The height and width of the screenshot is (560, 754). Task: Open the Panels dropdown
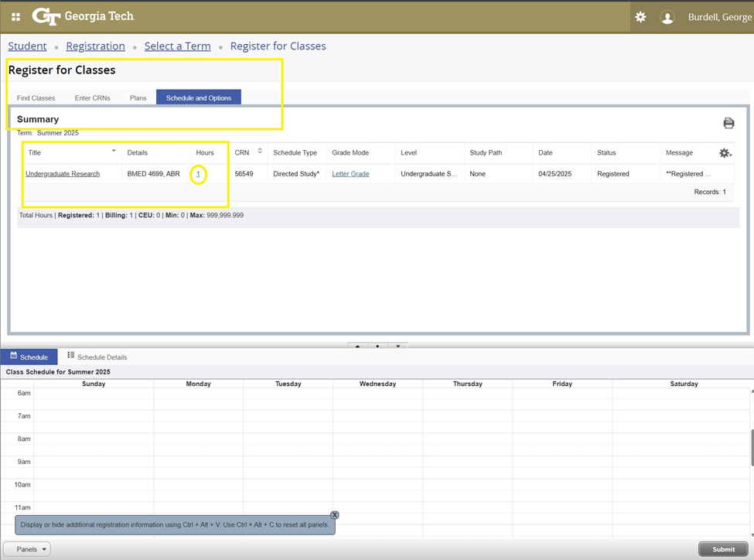pos(32,549)
